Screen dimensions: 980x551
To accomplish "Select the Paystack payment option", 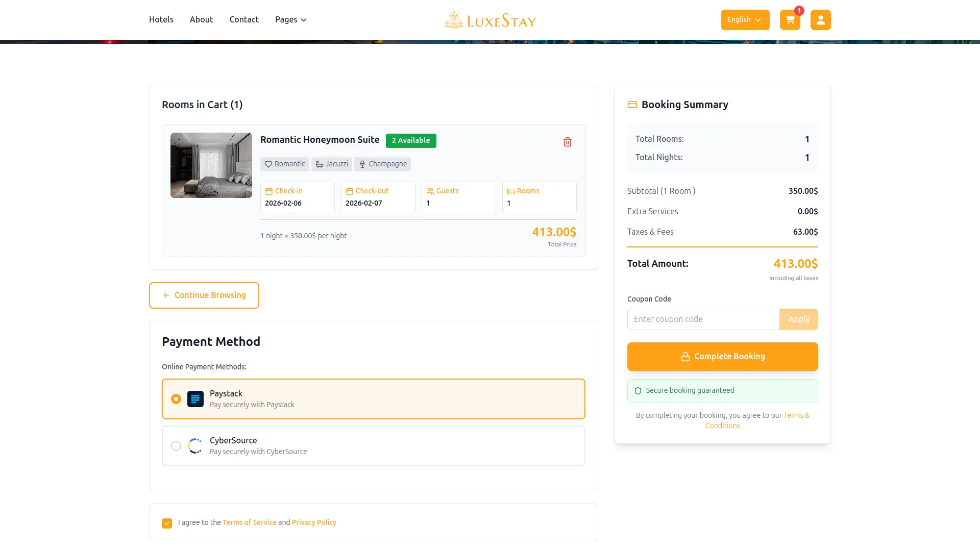I will point(176,399).
